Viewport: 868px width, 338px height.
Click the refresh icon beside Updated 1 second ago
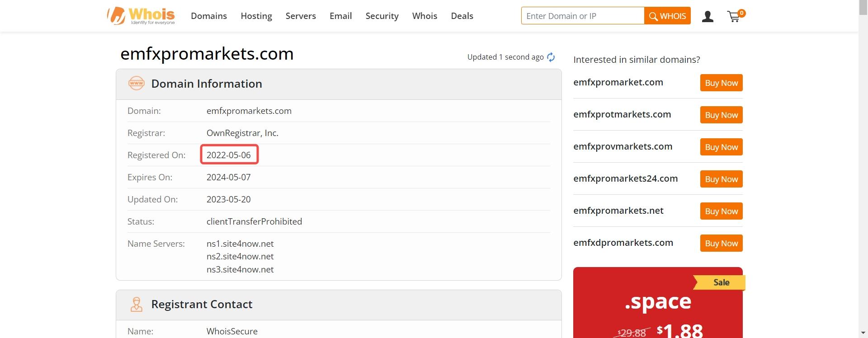click(551, 57)
